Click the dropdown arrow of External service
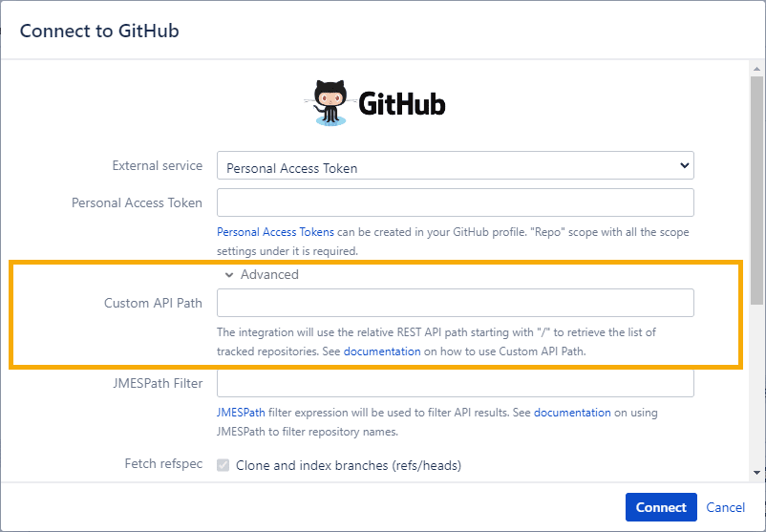The height and width of the screenshot is (532, 766). coord(685,165)
